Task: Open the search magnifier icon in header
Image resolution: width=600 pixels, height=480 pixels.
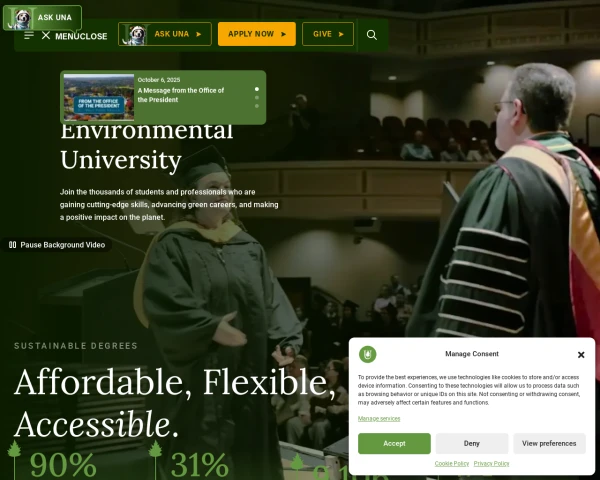Action: pyautogui.click(x=371, y=34)
